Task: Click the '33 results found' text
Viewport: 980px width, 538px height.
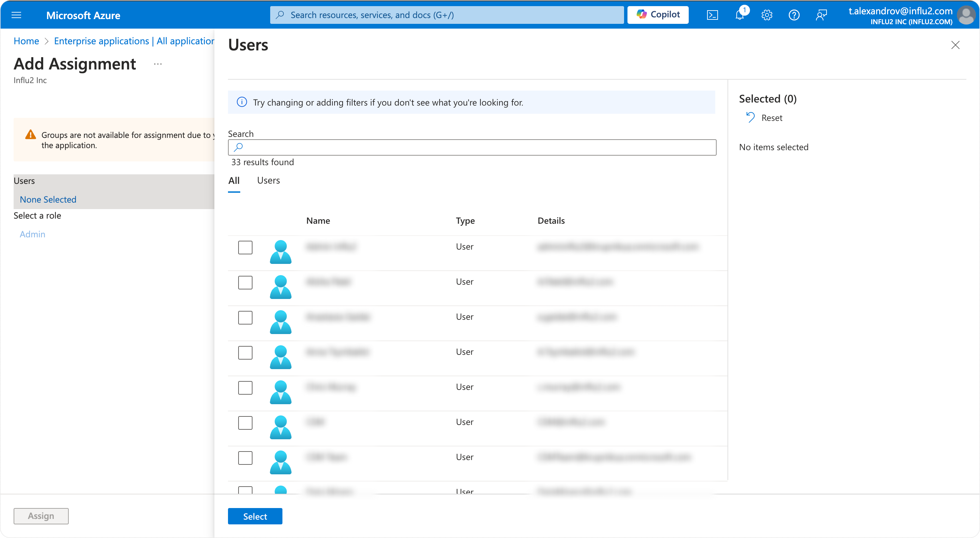Action: click(x=262, y=162)
